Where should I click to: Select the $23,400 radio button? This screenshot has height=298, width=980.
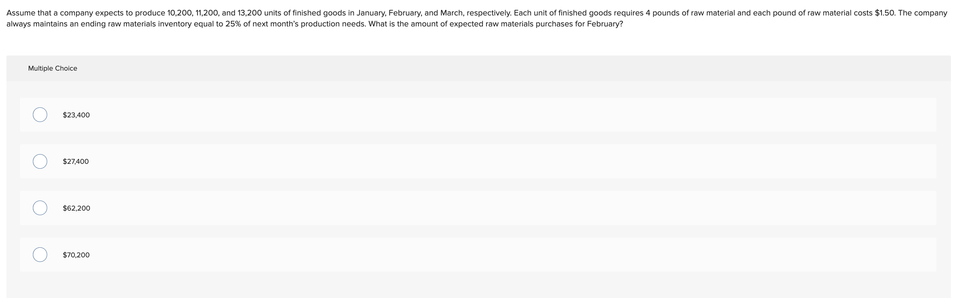(x=40, y=115)
